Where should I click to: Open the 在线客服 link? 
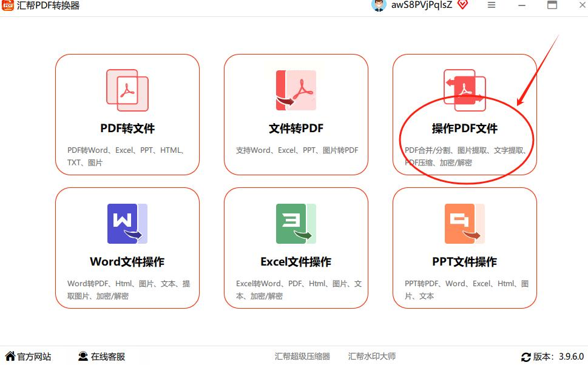tap(108, 357)
